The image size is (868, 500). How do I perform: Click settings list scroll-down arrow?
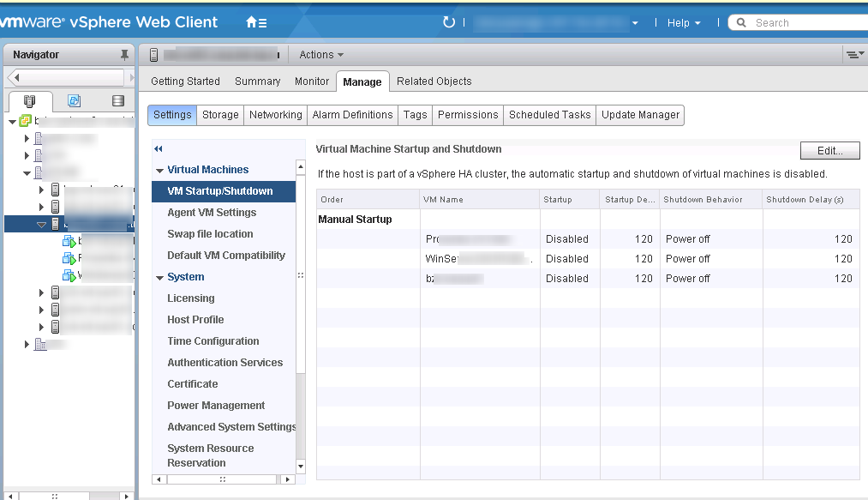click(301, 467)
